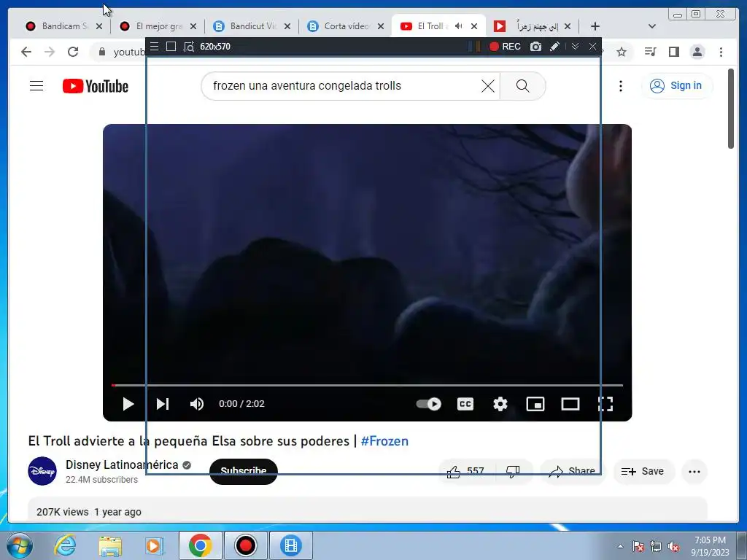The height and width of the screenshot is (560, 747).
Task: Collapse Bandicam toolbar with double chevron
Action: pyautogui.click(x=575, y=46)
